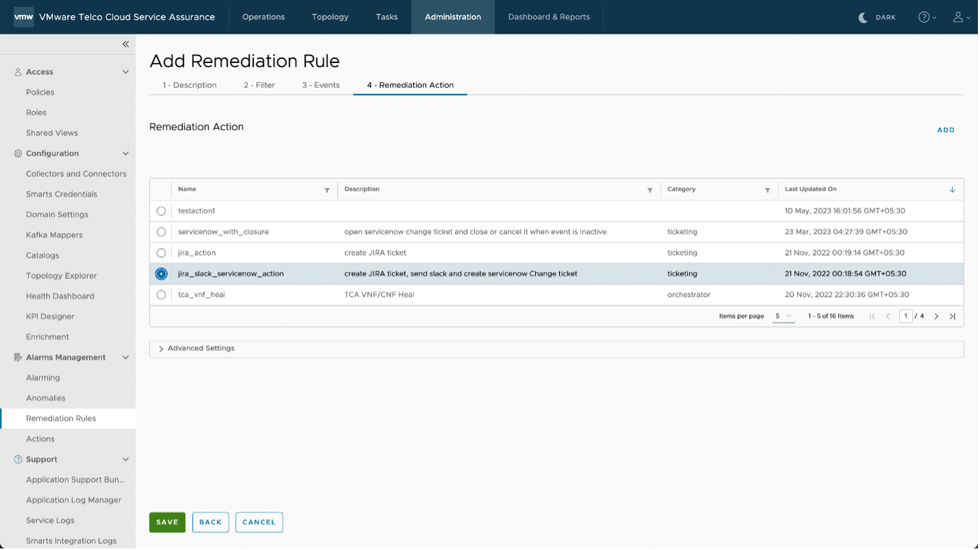Select the servicenow_with_closure radio button

tap(161, 232)
